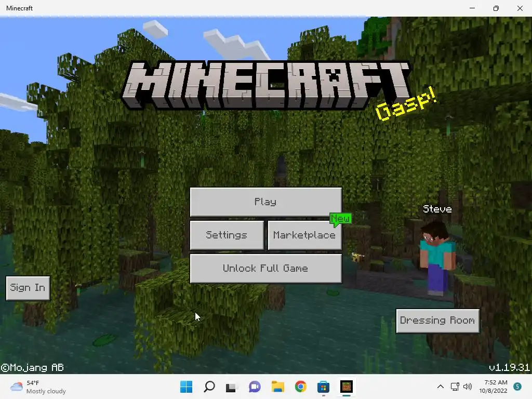
Task: Open File Explorer from the taskbar
Action: (x=277, y=387)
